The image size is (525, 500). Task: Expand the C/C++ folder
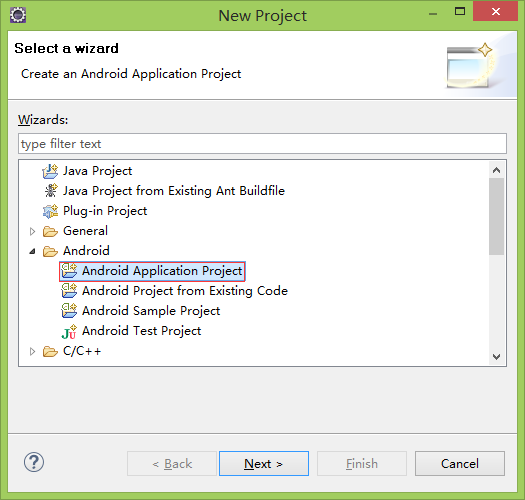click(x=32, y=351)
